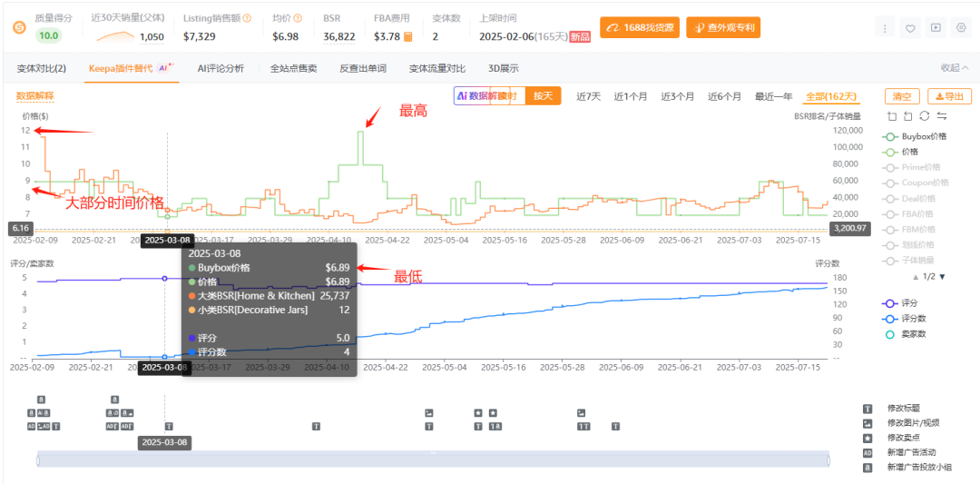980x484 pixels.
Task: Click the 数据解释 link
Action: click(35, 96)
